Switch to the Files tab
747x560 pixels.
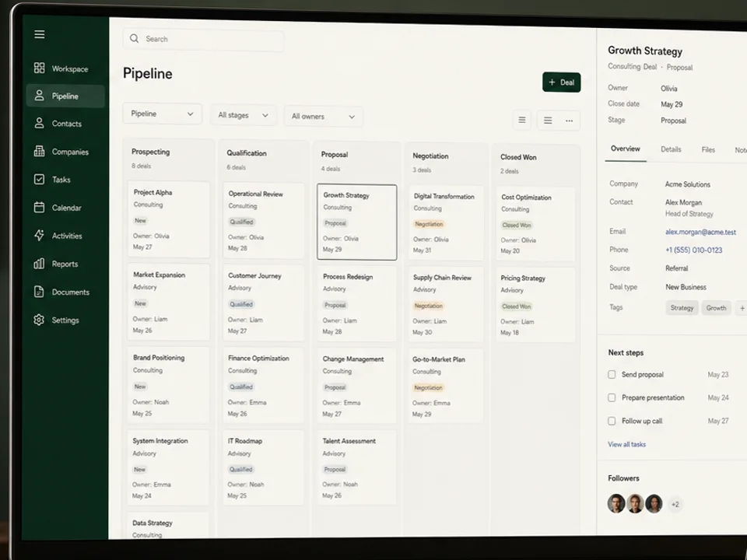708,149
